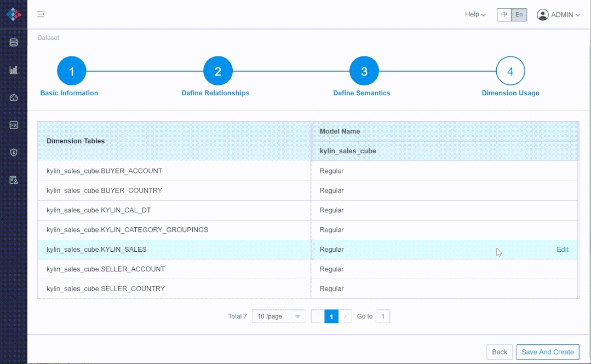Click Regular value for KYLIN_CAL_DT
The width and height of the screenshot is (591, 364).
tap(332, 210)
